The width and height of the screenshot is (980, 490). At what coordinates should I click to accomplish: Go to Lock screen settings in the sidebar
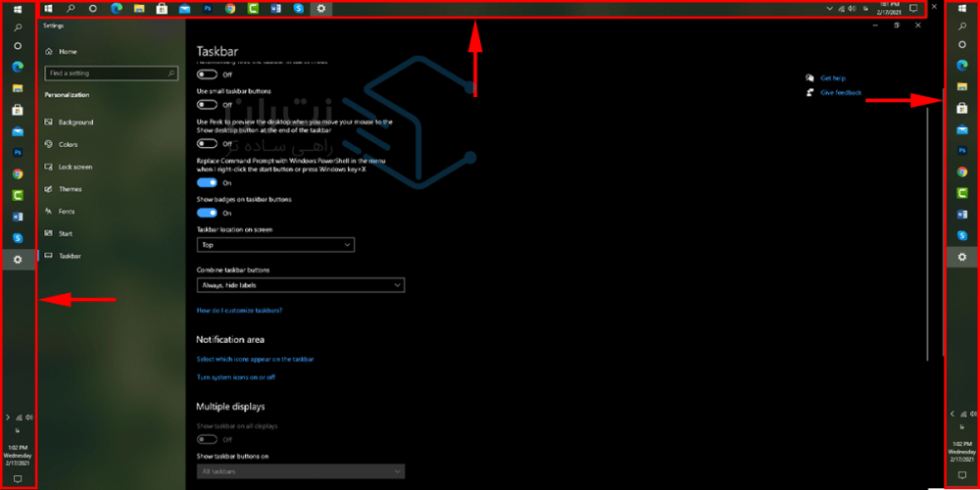pyautogui.click(x=74, y=167)
